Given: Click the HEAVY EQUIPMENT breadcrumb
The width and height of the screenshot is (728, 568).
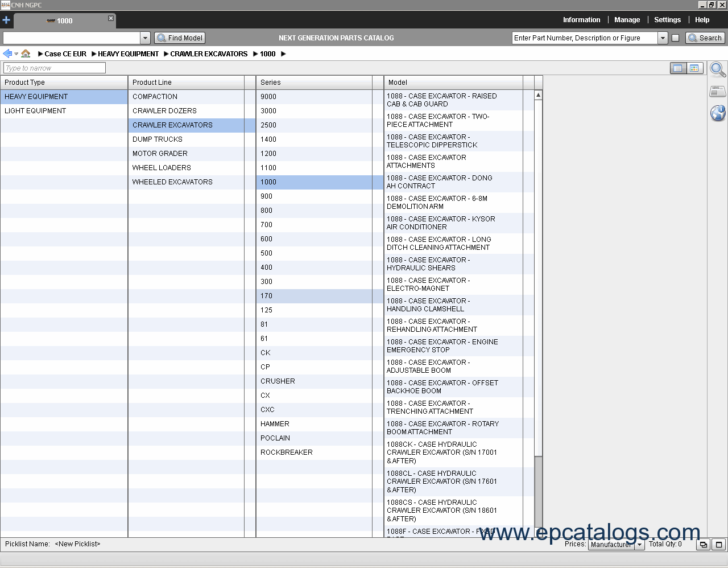Looking at the screenshot, I should (128, 54).
